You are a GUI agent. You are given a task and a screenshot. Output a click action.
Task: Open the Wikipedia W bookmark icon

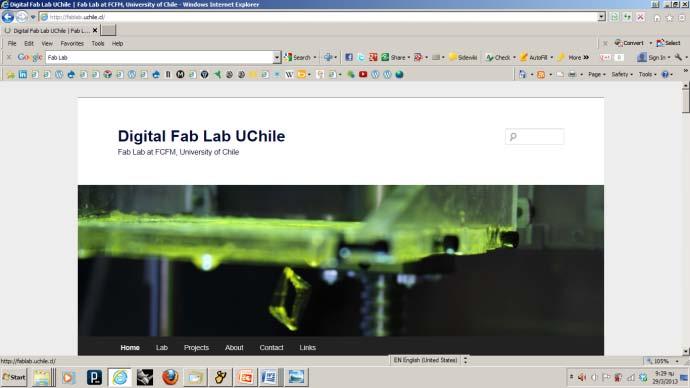pos(289,74)
